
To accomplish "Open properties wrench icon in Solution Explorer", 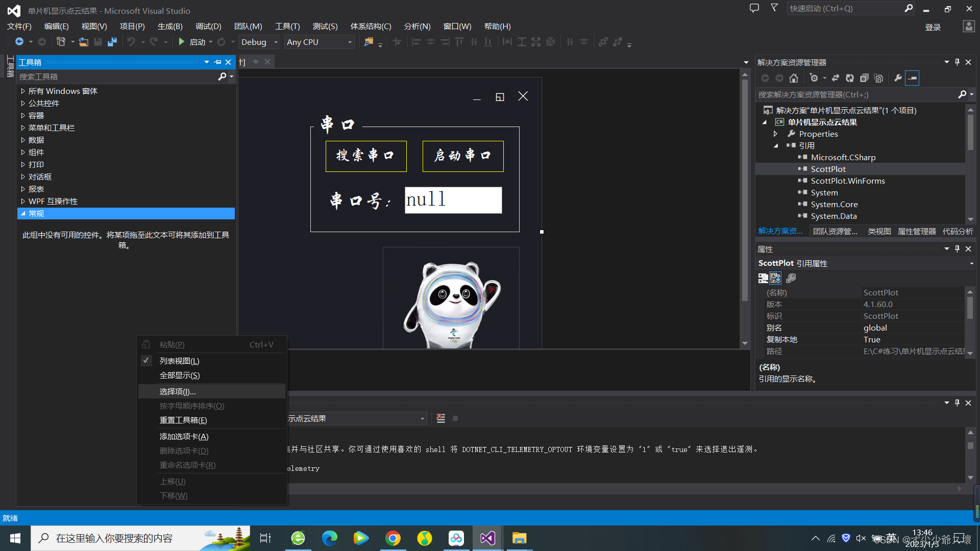I will (x=898, y=78).
